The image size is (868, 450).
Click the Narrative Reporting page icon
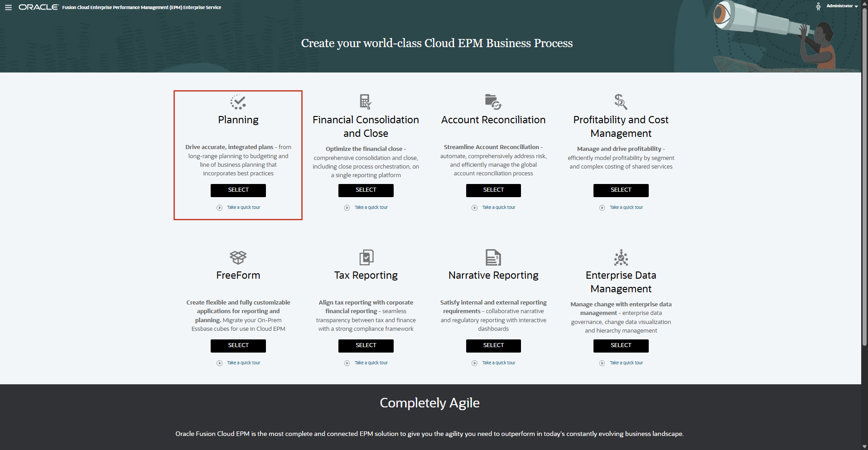pyautogui.click(x=493, y=257)
